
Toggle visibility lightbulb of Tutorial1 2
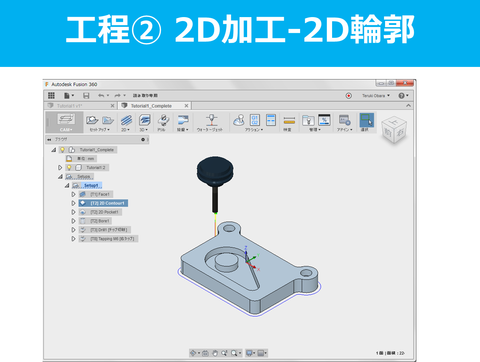[x=69, y=167]
